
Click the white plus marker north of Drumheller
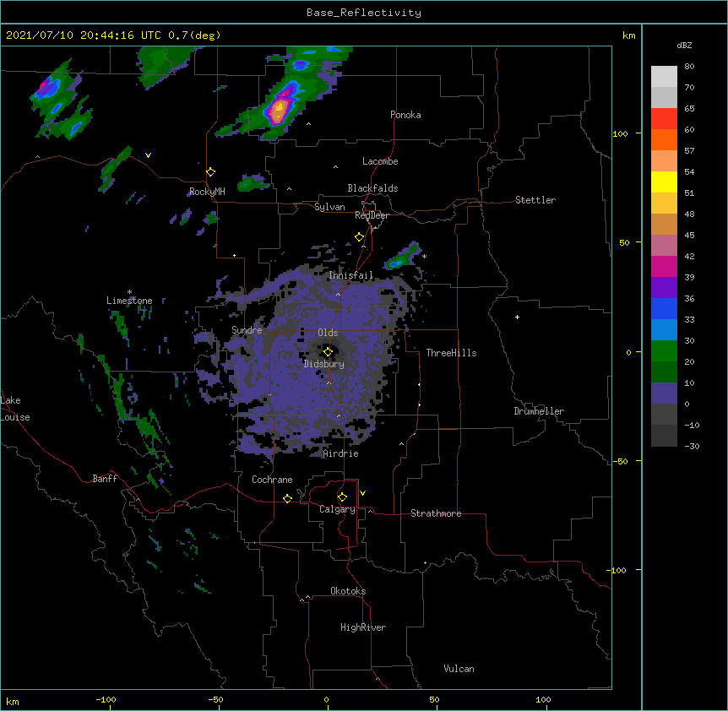[517, 317]
